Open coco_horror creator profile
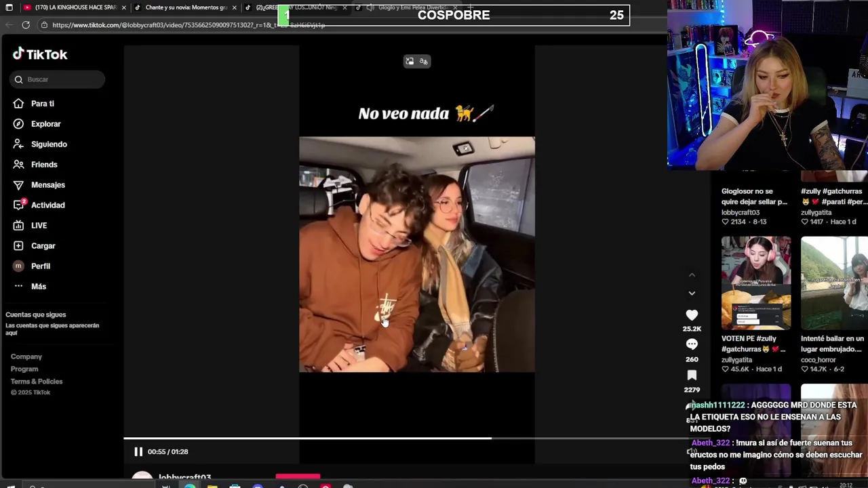This screenshot has height=488, width=868. point(818,360)
